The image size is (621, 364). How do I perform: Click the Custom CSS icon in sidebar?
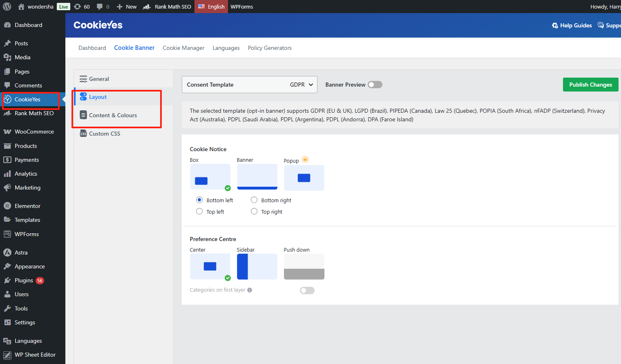[83, 134]
